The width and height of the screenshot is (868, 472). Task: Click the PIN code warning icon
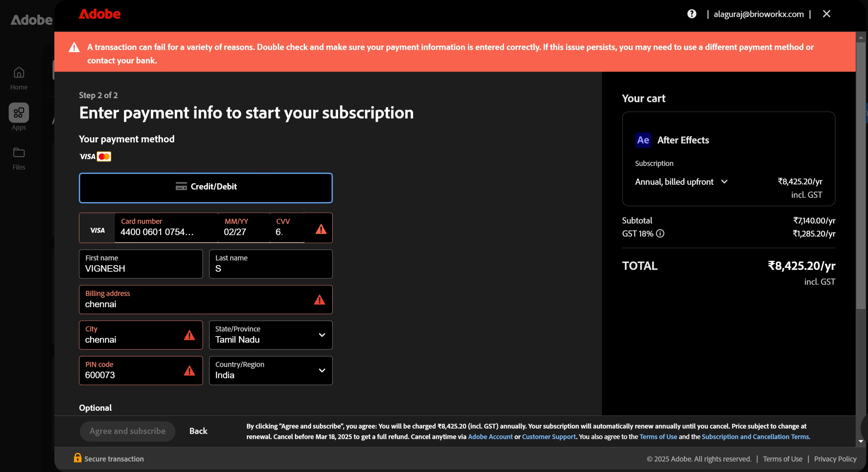coord(189,371)
